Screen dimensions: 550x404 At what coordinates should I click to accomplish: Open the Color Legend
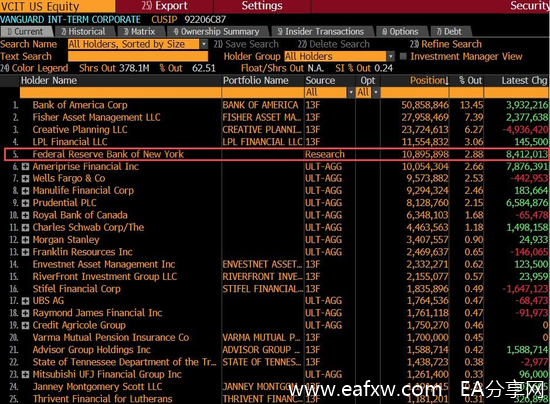pyautogui.click(x=34, y=68)
